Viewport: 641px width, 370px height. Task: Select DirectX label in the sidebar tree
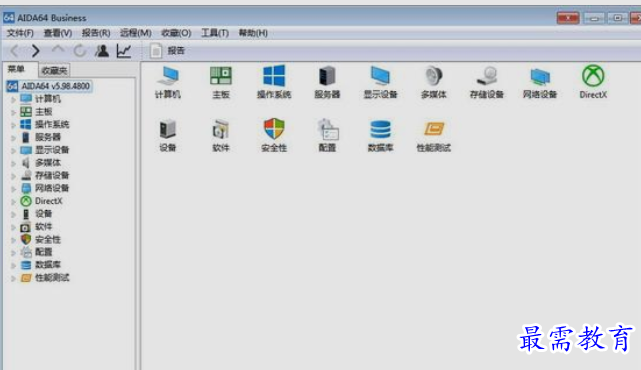49,201
